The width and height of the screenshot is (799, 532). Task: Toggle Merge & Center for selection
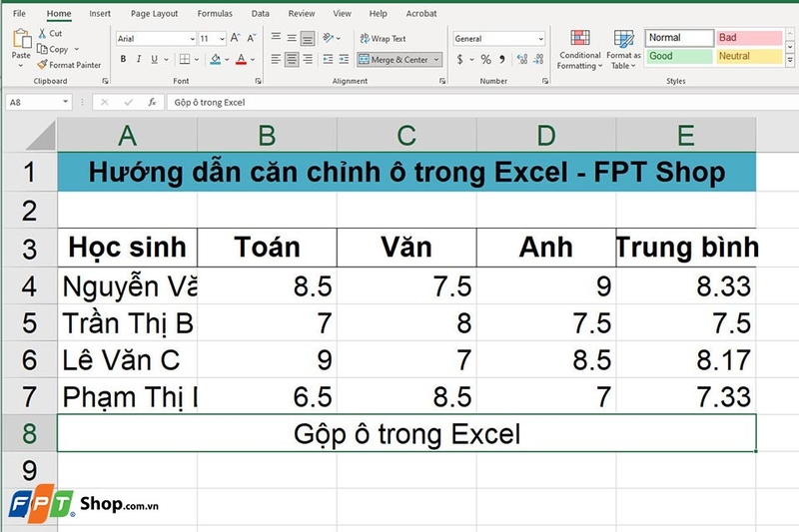pos(394,60)
